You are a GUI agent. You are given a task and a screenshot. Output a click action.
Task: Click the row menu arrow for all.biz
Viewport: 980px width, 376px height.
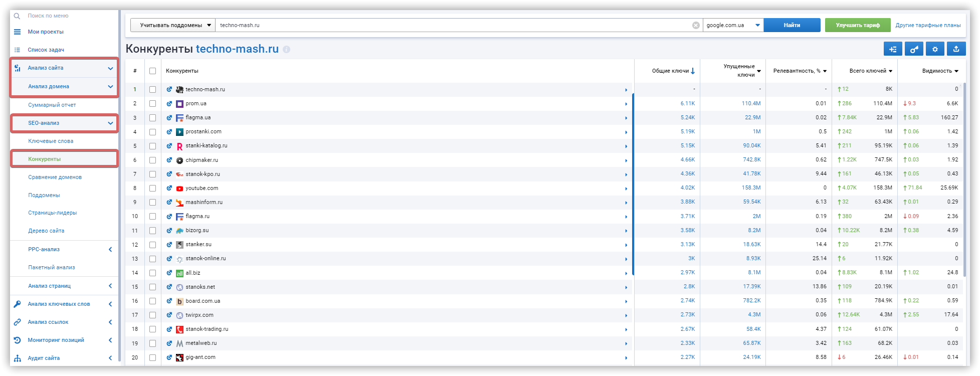626,273
